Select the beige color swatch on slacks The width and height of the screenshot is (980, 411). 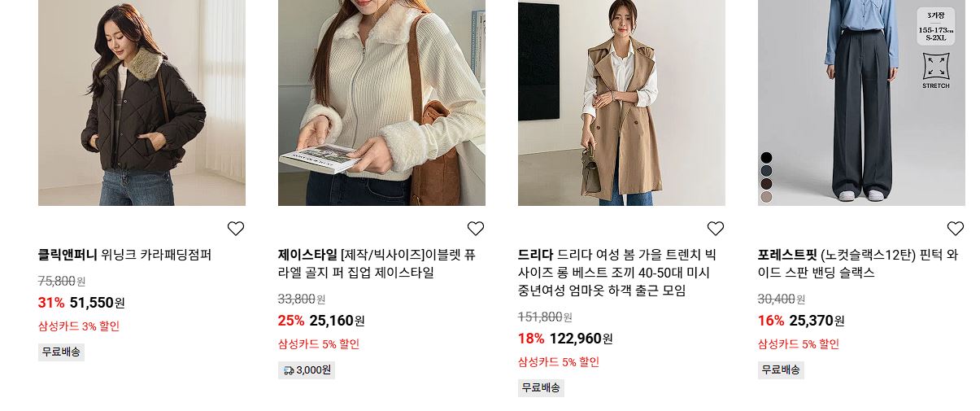(766, 196)
